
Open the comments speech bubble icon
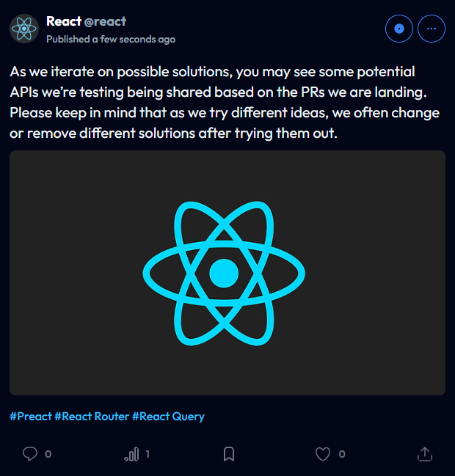[x=30, y=454]
